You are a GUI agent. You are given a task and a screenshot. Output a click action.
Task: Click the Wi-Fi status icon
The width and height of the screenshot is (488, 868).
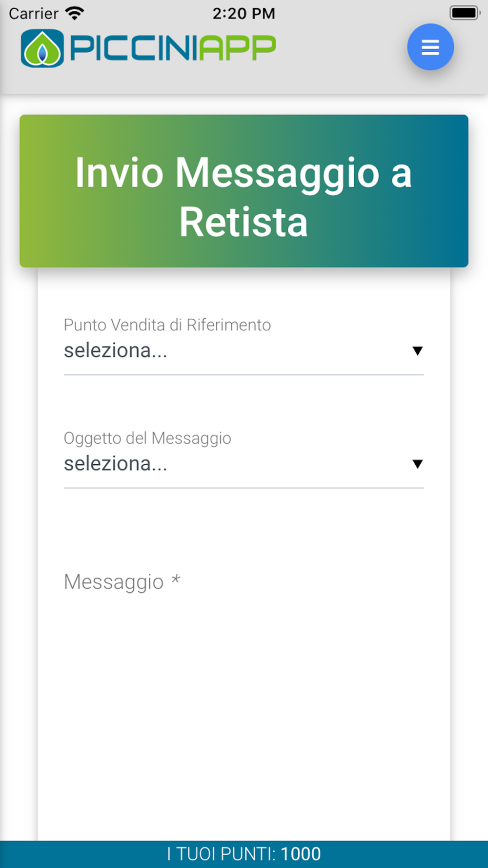(x=75, y=13)
